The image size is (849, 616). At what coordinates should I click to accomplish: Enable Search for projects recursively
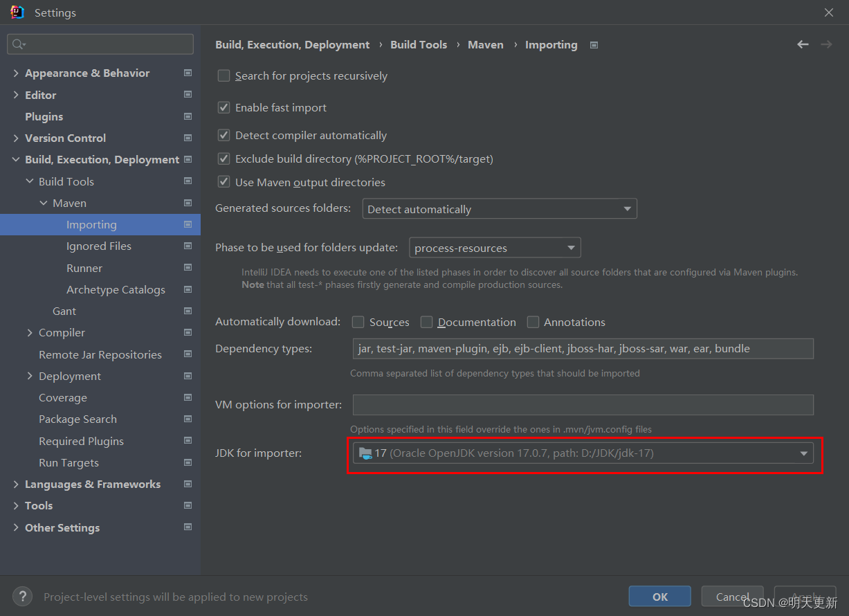click(x=223, y=75)
